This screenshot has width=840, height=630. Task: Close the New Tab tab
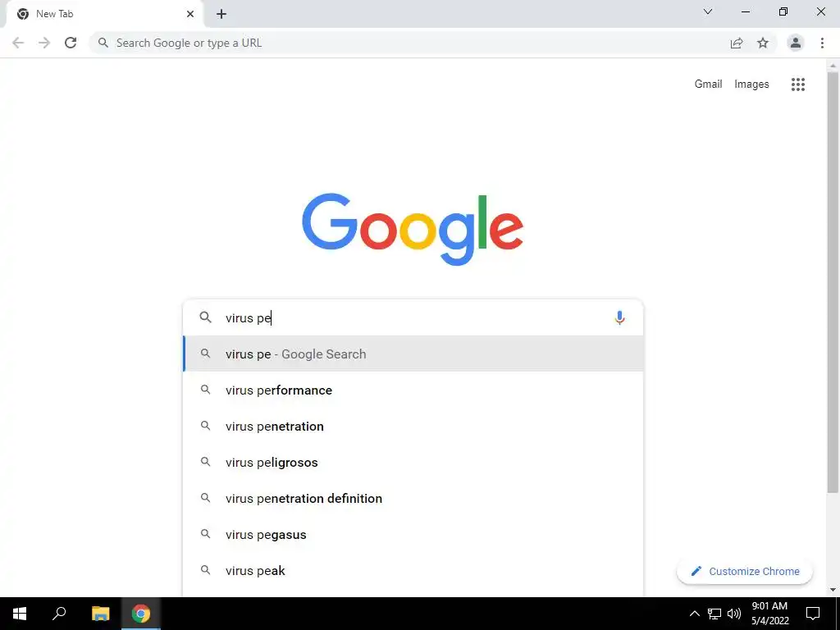tap(190, 14)
